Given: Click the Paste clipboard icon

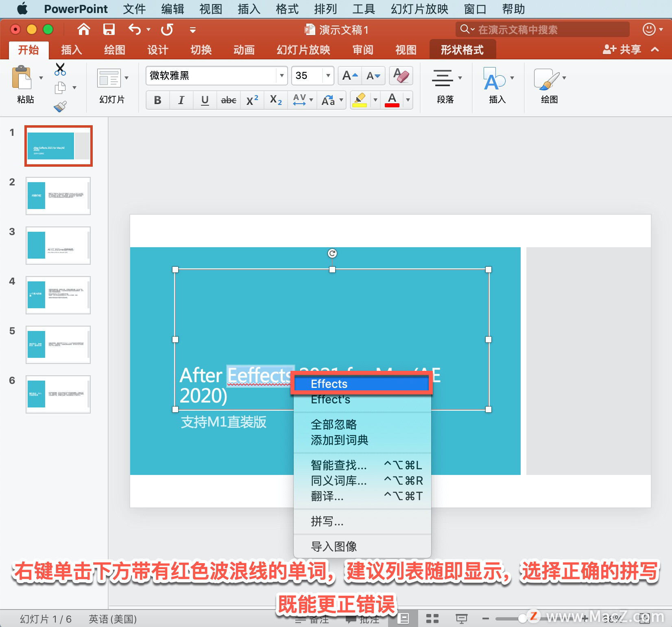Looking at the screenshot, I should click(x=22, y=77).
